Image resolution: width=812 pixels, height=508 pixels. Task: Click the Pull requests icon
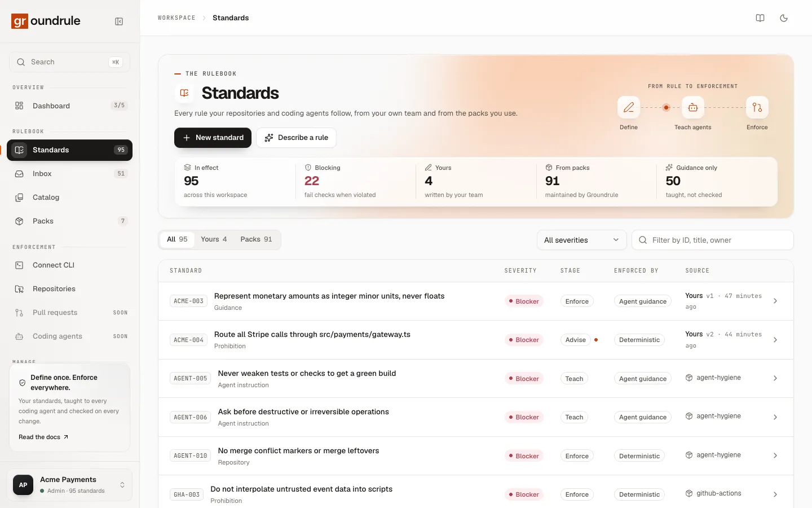pos(19,313)
